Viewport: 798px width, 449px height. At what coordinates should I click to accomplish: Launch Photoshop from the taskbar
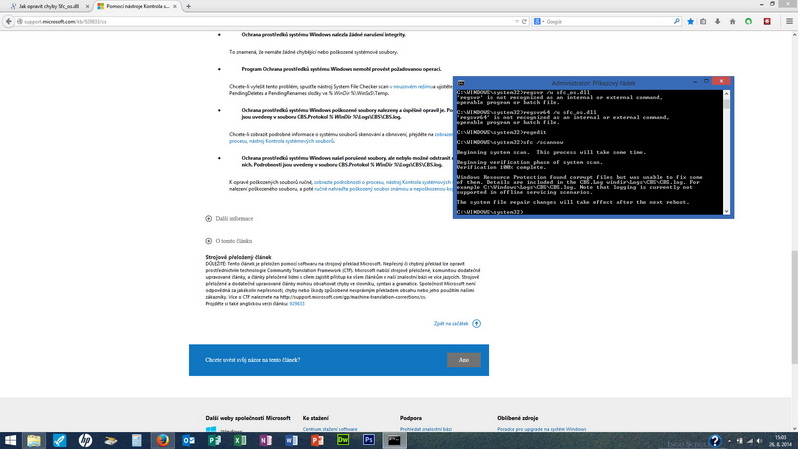tap(368, 440)
